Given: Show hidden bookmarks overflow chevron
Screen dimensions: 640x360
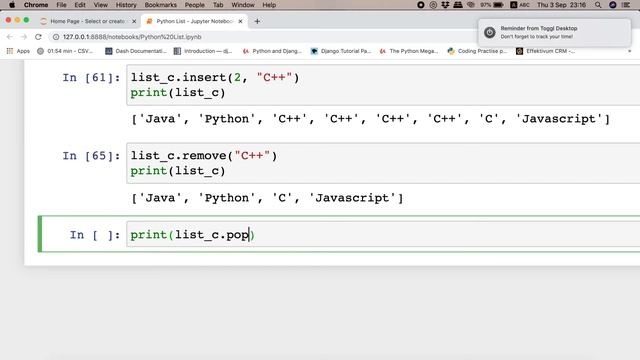Looking at the screenshot, I should coord(629,51).
